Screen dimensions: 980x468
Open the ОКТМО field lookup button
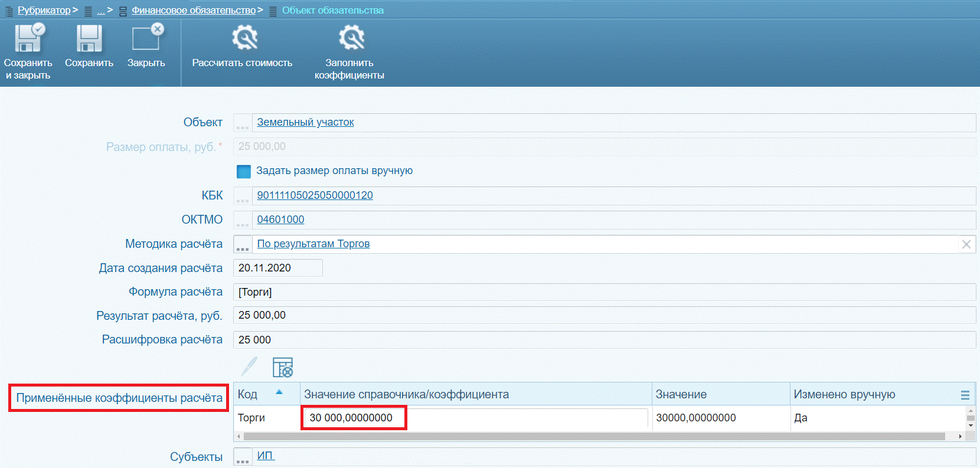(243, 220)
